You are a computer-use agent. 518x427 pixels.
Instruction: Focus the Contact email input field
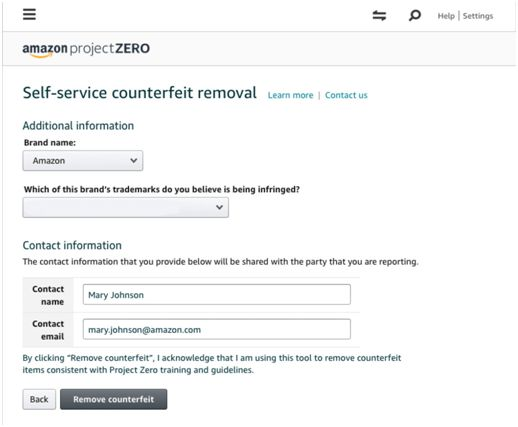(217, 329)
